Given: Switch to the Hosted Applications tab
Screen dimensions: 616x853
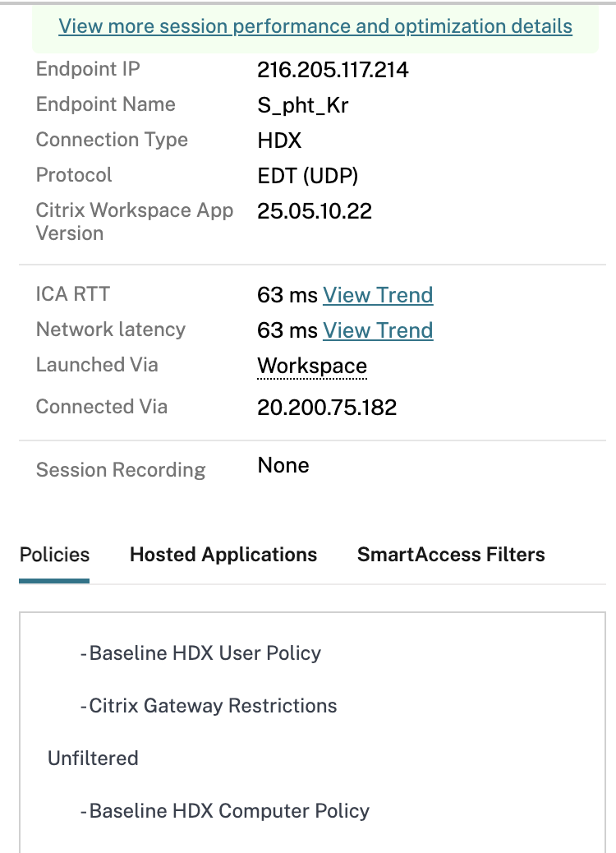Looking at the screenshot, I should 223,555.
